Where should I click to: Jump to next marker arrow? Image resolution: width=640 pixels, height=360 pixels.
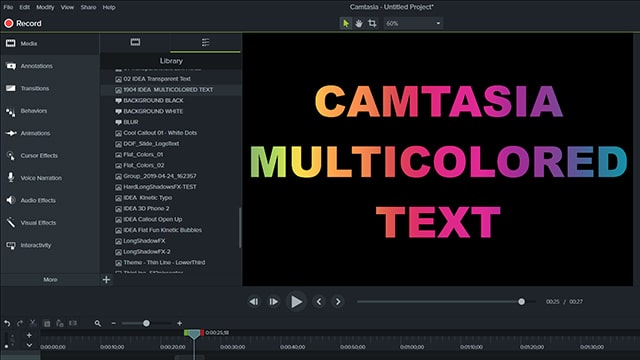coord(338,302)
